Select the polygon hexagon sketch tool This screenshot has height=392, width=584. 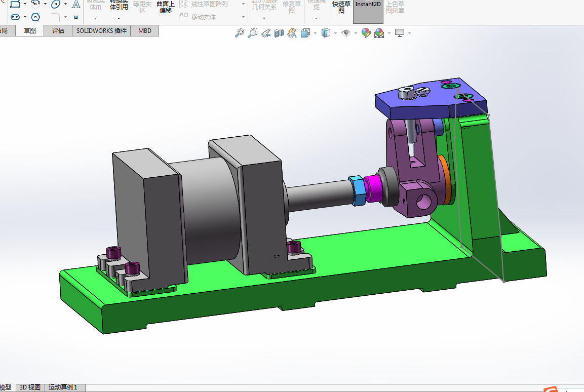pos(35,17)
